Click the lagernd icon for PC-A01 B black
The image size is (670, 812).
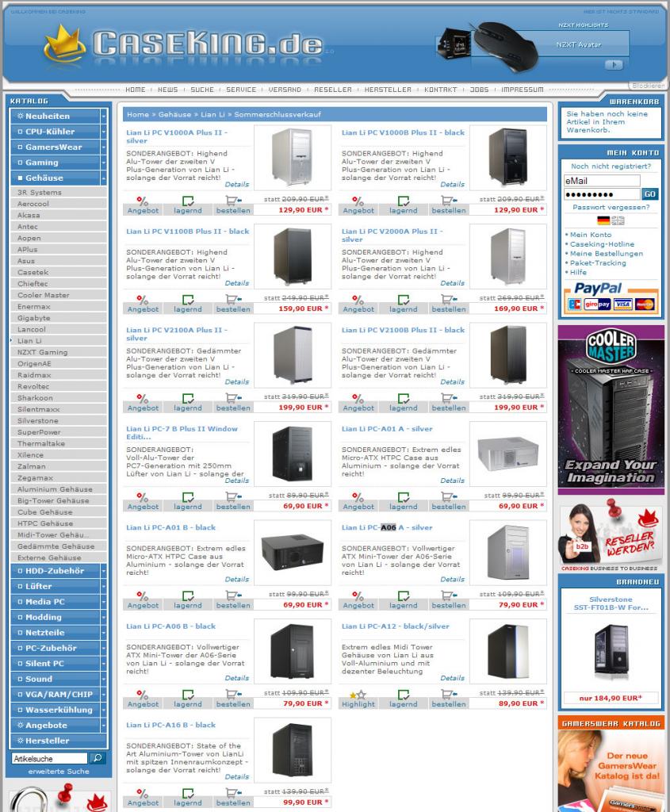coord(188,596)
